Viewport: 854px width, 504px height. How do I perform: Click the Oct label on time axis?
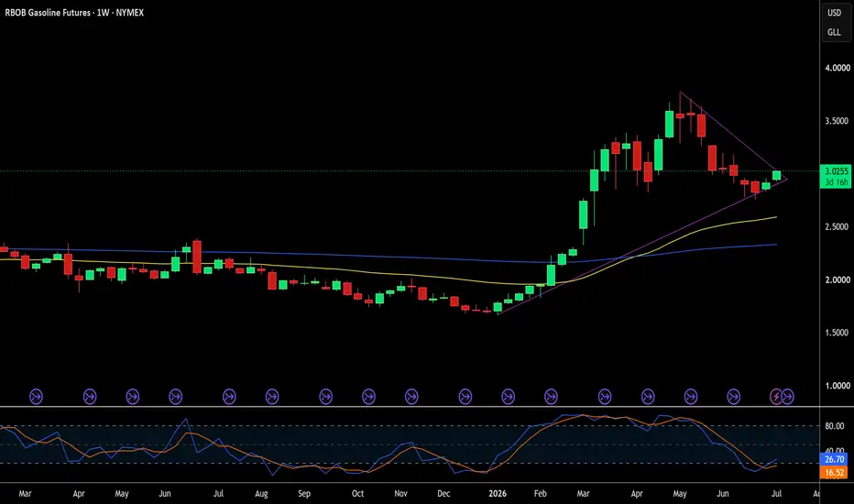click(357, 494)
